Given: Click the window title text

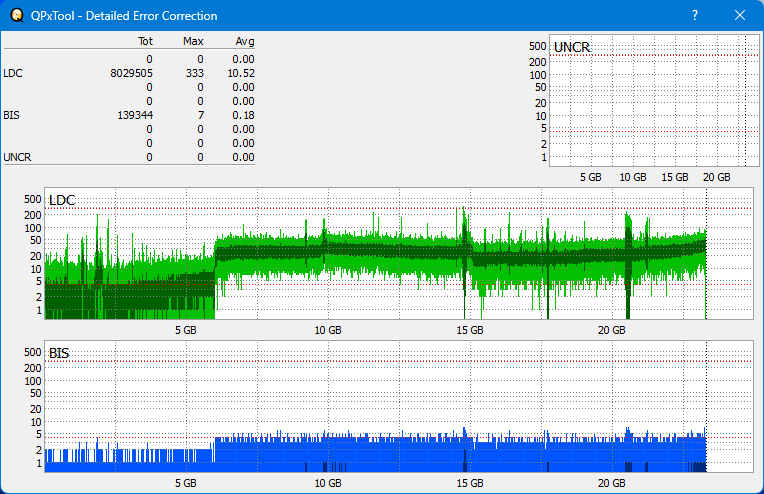Looking at the screenshot, I should (x=125, y=16).
